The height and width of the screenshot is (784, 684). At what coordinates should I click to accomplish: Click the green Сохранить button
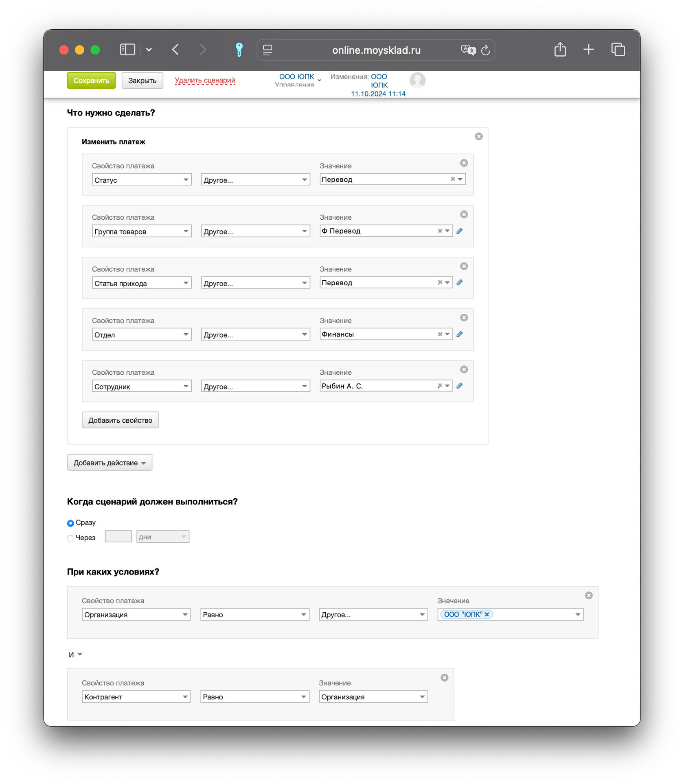[x=91, y=81]
